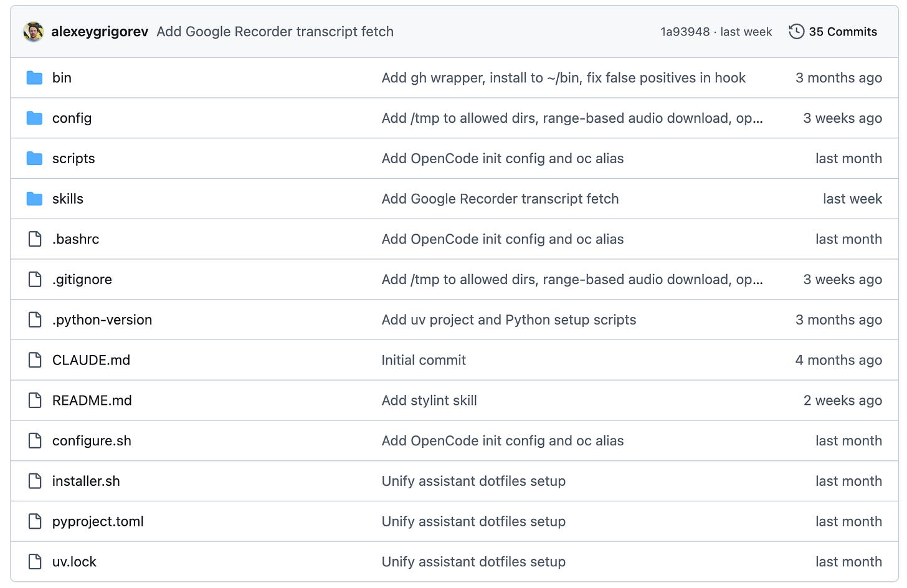The width and height of the screenshot is (907, 588).
Task: Click the scripts folder icon
Action: (x=35, y=159)
